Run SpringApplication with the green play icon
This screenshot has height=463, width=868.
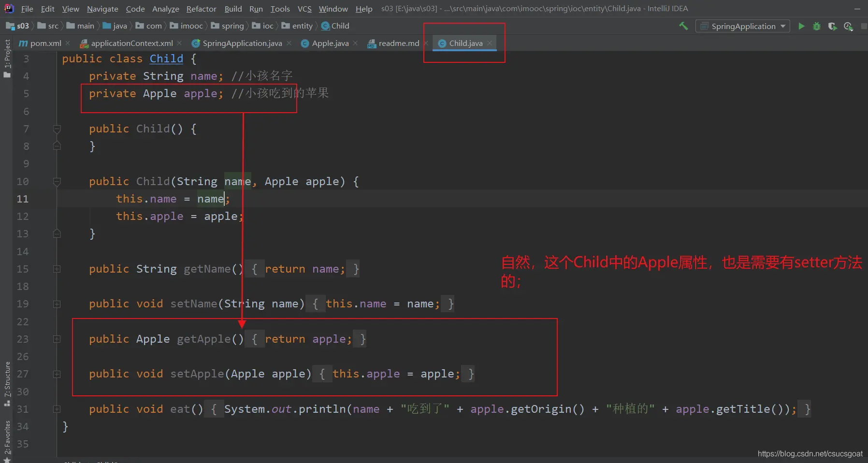(x=801, y=26)
